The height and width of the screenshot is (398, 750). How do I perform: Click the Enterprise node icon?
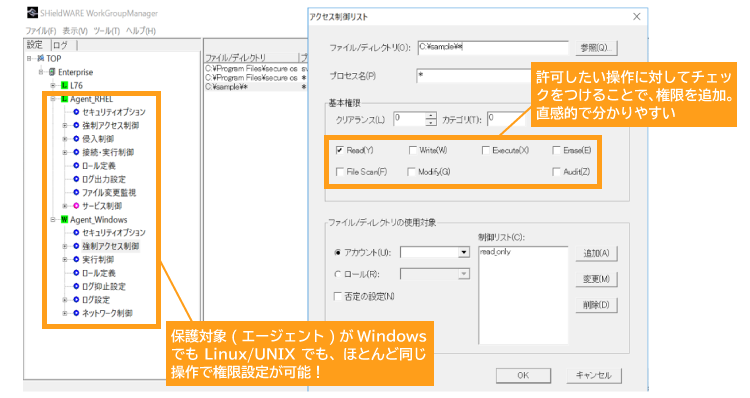pos(52,72)
